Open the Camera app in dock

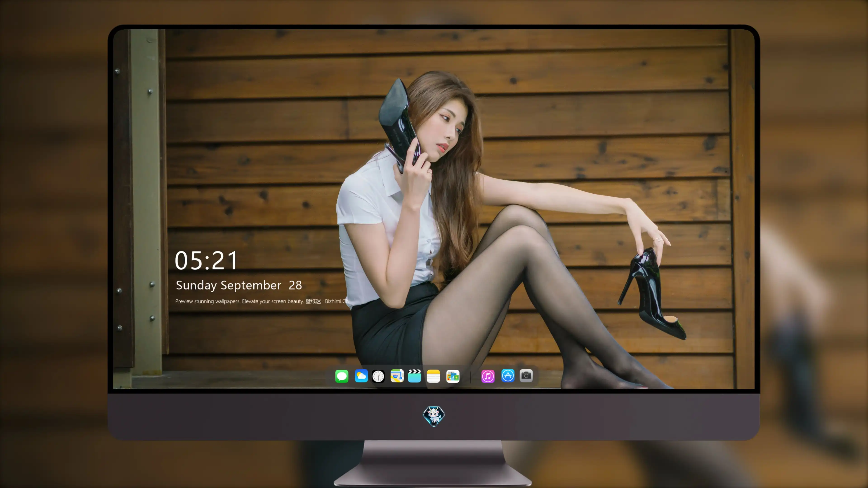pyautogui.click(x=526, y=375)
